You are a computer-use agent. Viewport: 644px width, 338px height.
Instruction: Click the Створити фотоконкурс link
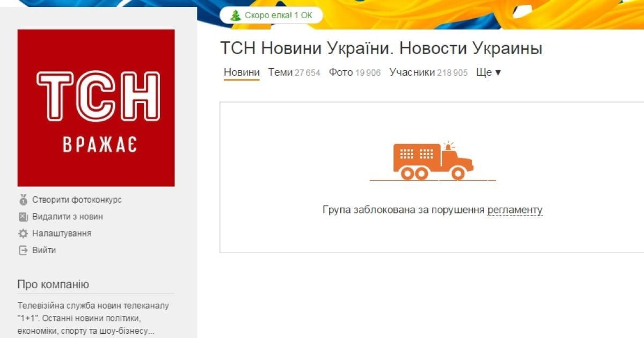click(x=77, y=200)
